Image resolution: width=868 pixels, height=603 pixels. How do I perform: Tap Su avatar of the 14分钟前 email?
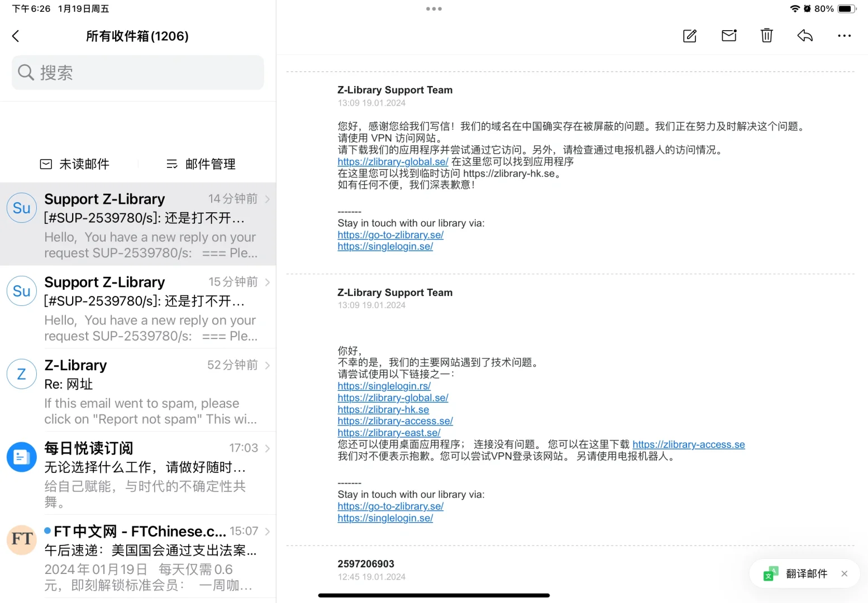(21, 208)
